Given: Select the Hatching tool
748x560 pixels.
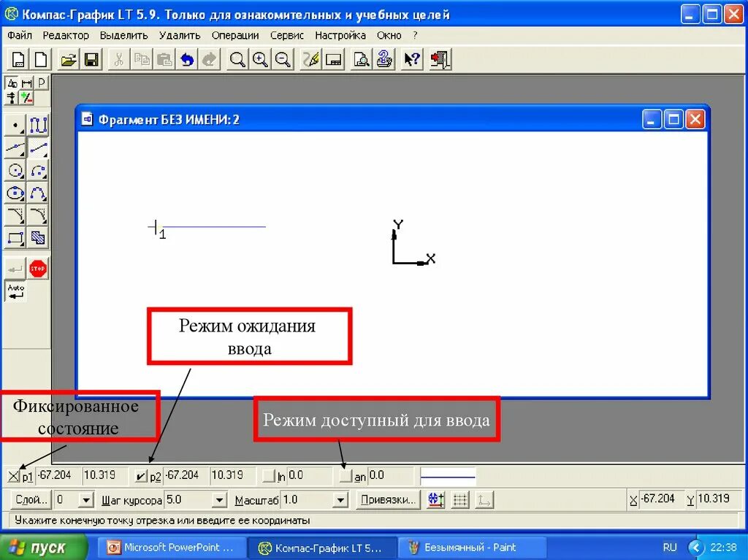Looking at the screenshot, I should pyautogui.click(x=38, y=238).
